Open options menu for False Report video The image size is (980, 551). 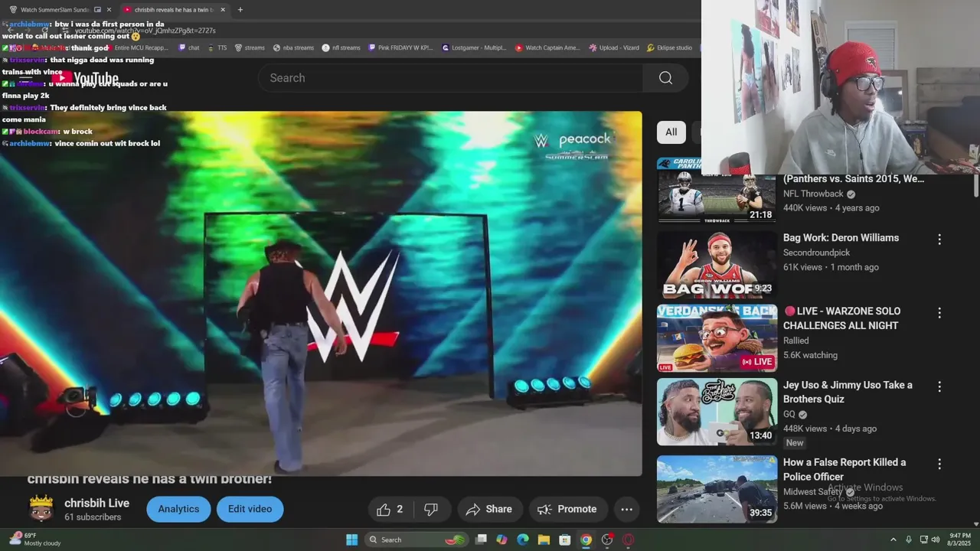pos(939,465)
